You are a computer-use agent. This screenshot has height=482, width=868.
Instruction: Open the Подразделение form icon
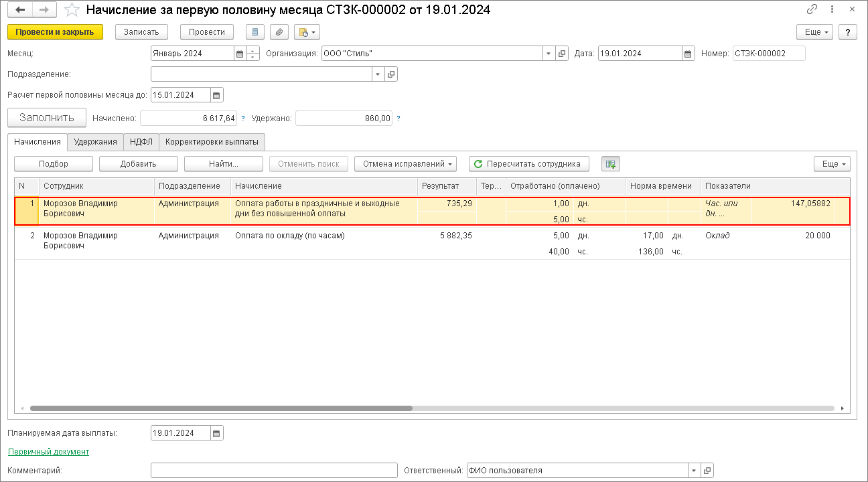pyautogui.click(x=391, y=74)
